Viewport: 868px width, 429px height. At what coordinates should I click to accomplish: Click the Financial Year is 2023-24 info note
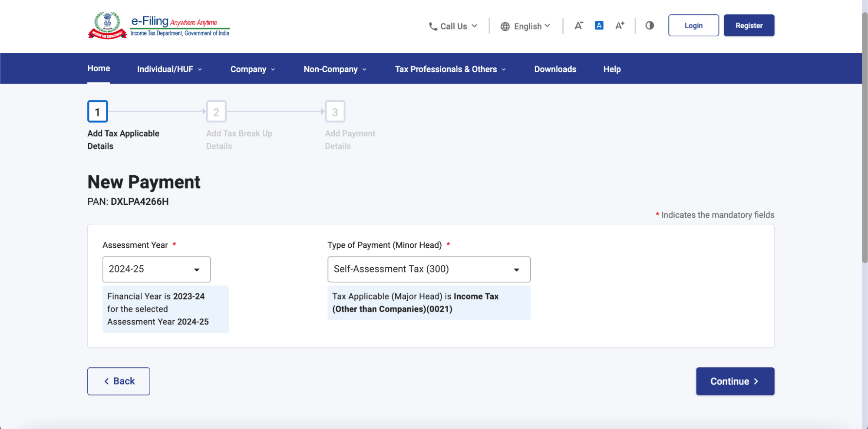click(165, 309)
